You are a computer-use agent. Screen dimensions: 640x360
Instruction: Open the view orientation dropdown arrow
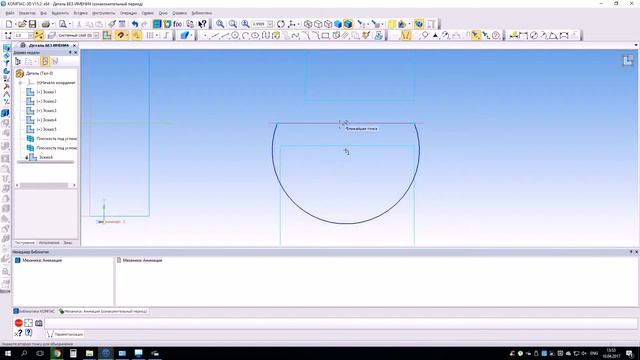(299, 24)
